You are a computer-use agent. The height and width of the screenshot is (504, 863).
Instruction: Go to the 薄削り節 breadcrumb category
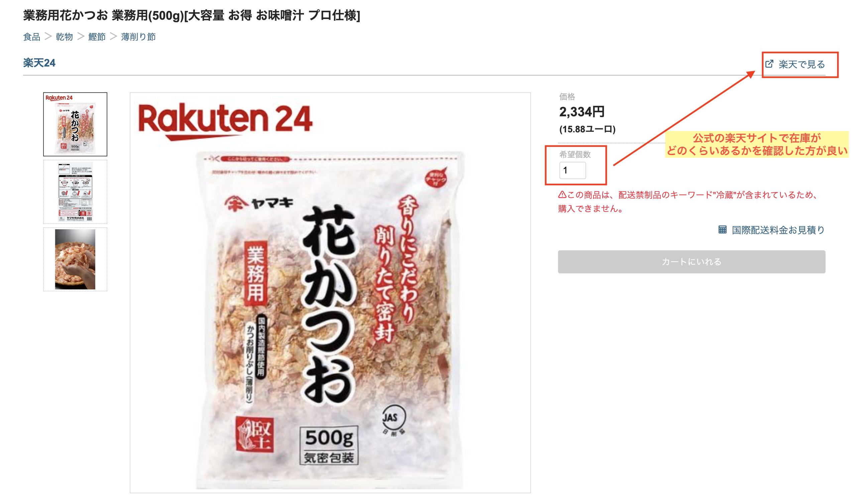138,37
